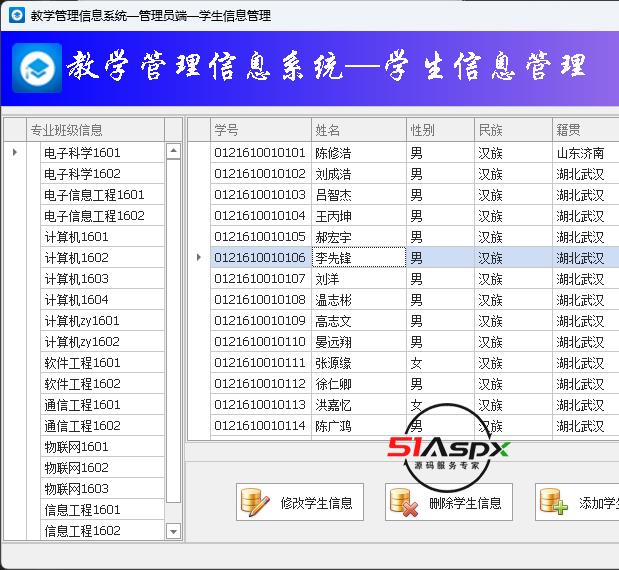Click the 删除学生信息 button label
Image resolution: width=619 pixels, height=570 pixels.
click(x=465, y=503)
